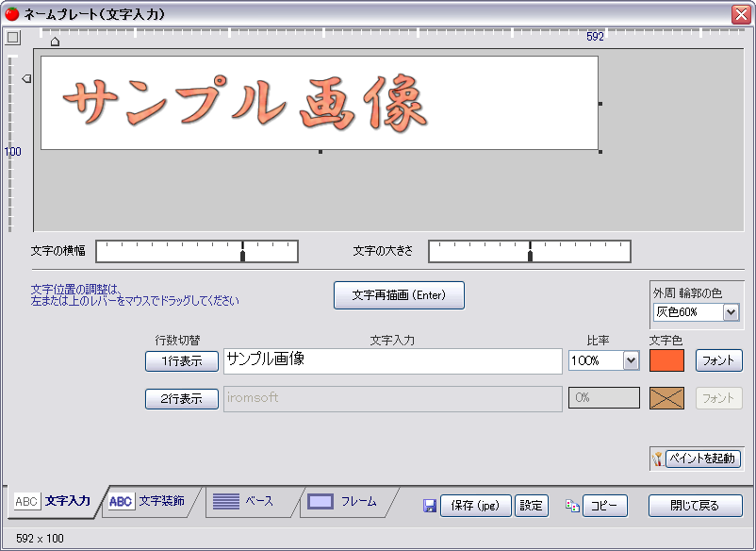Click the striped lines icon of ベース tab

(226, 501)
